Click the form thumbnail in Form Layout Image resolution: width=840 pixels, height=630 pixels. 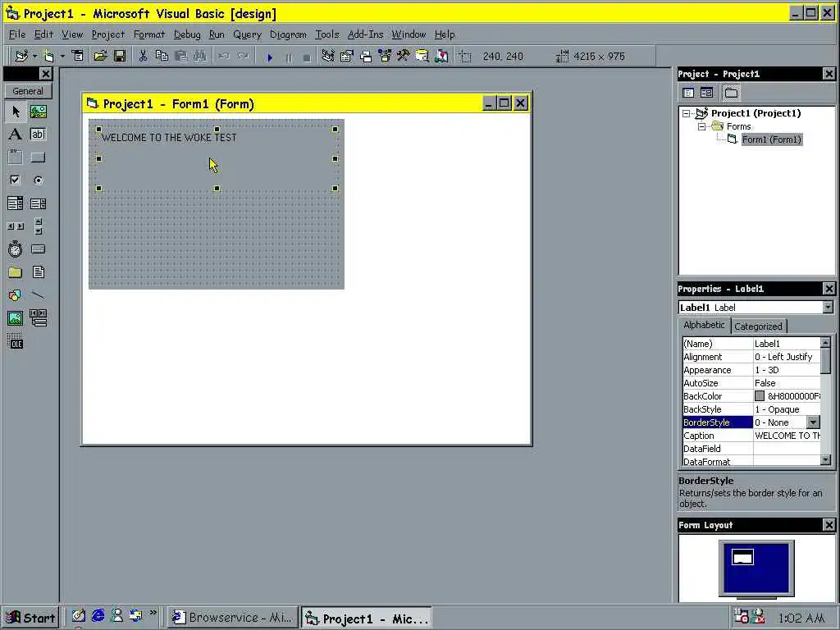click(x=742, y=558)
